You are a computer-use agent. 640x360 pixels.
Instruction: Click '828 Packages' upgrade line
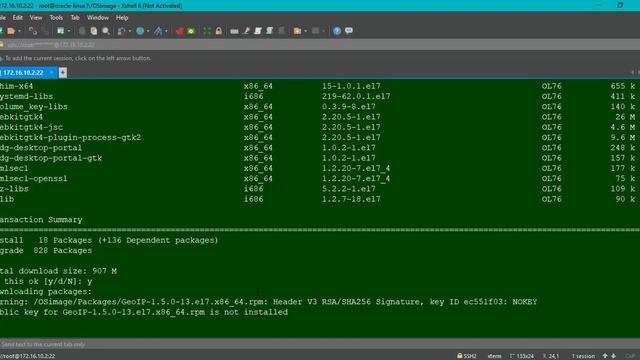point(63,251)
